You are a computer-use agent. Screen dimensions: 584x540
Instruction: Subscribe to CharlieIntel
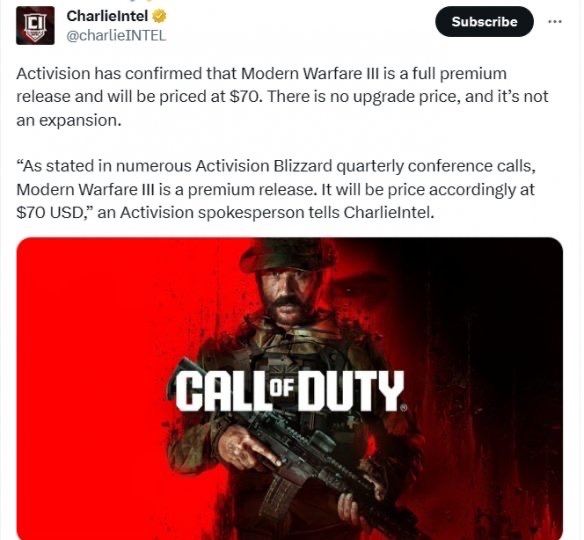(484, 22)
